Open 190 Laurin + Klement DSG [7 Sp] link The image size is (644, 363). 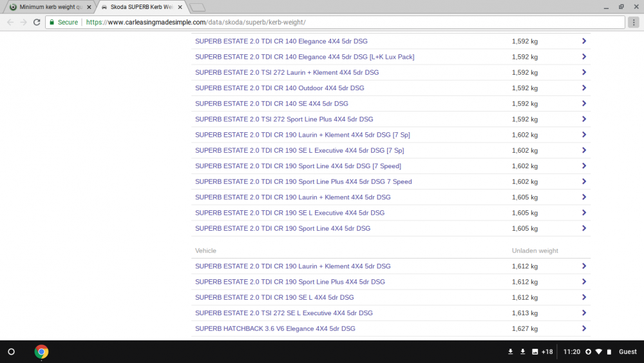tap(303, 135)
